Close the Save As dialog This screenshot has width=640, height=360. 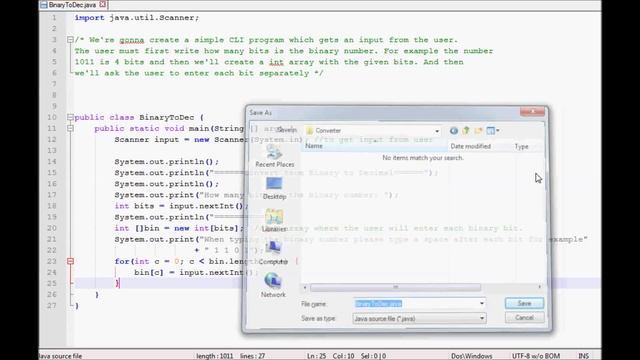coord(532,111)
